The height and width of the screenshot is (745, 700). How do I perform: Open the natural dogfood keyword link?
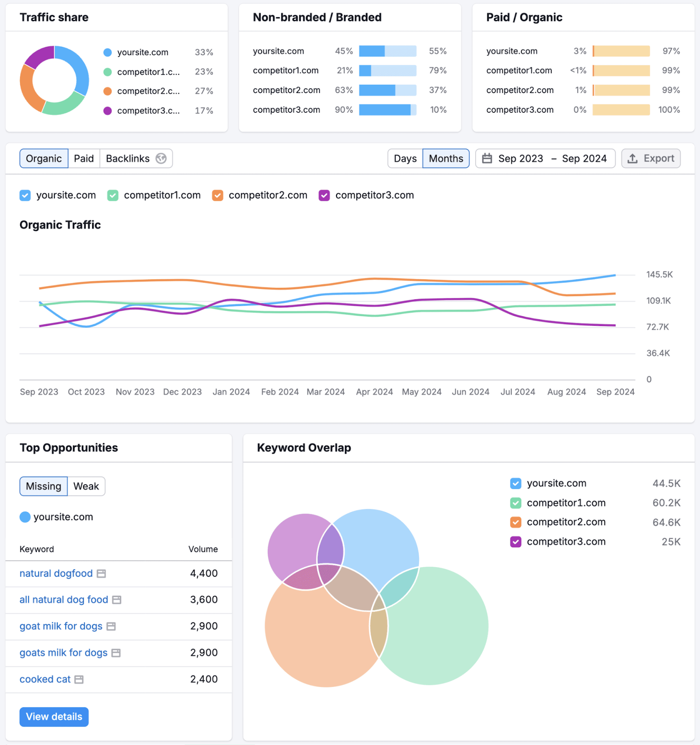click(x=56, y=574)
